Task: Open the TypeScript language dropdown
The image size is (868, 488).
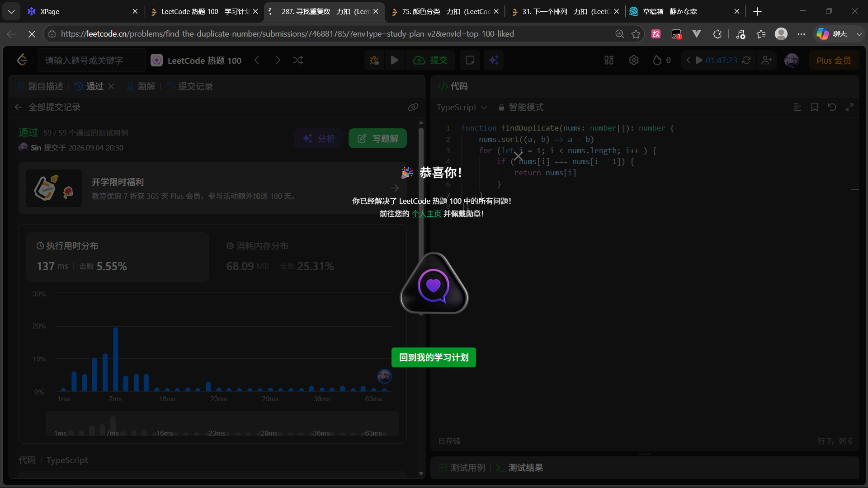Action: click(x=462, y=107)
